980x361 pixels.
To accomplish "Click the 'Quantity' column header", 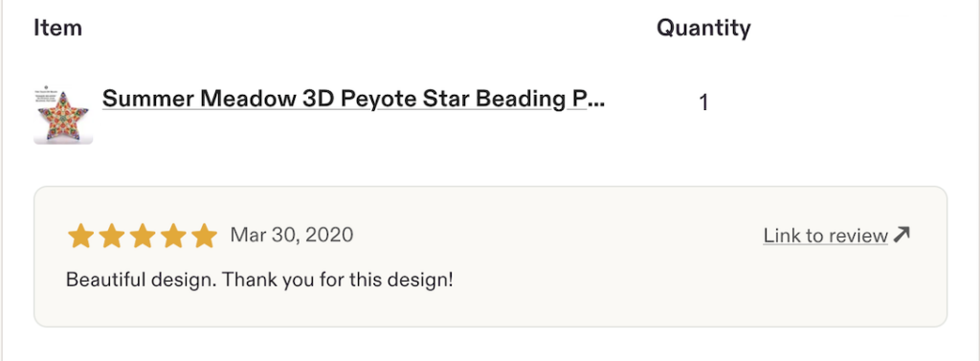I will tap(703, 28).
